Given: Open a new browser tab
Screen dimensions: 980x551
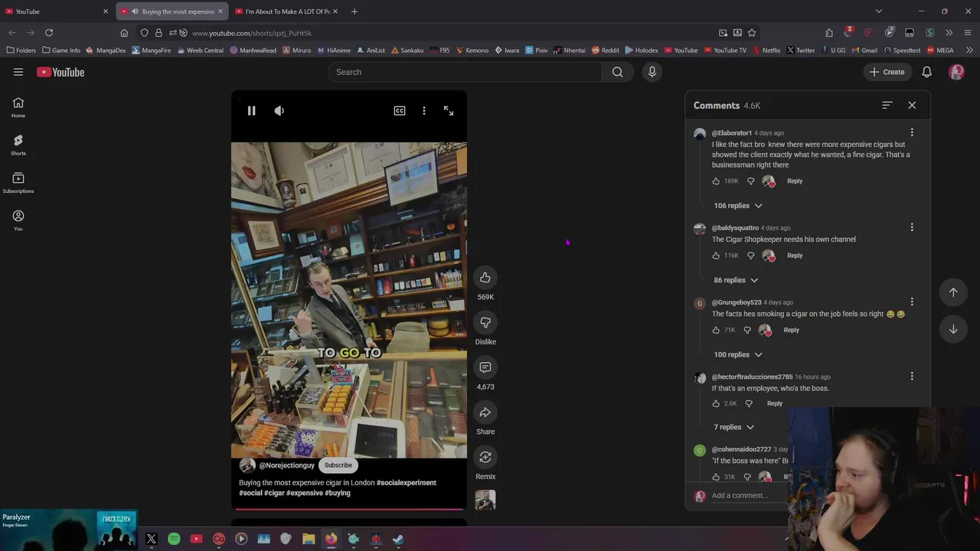Looking at the screenshot, I should point(354,11).
